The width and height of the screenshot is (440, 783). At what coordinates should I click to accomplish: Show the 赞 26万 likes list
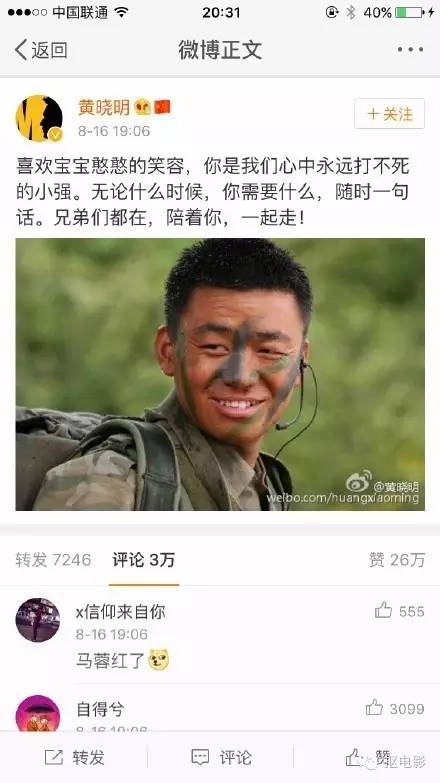click(397, 560)
